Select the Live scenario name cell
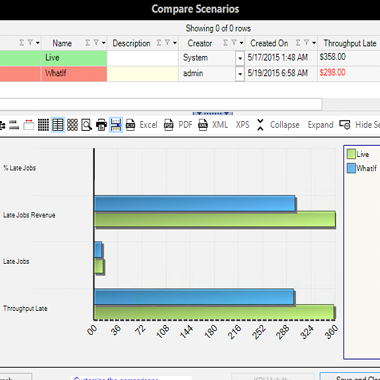 coord(74,58)
